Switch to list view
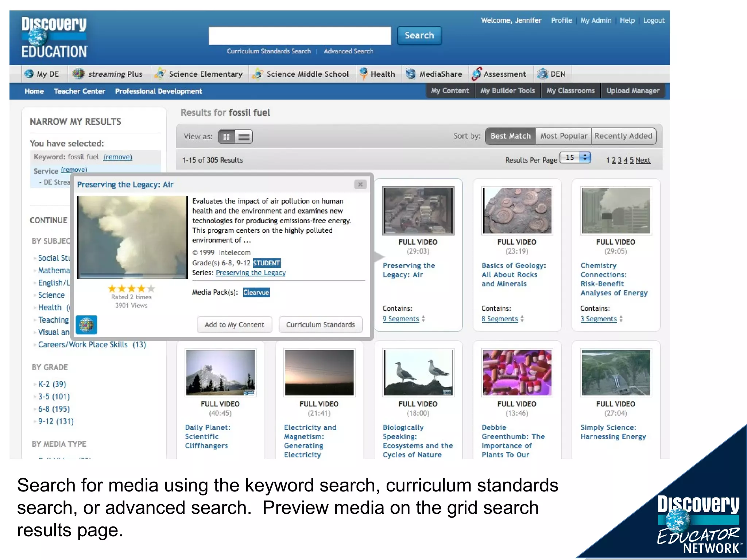Viewport: 747px width, 560px height. tap(244, 137)
